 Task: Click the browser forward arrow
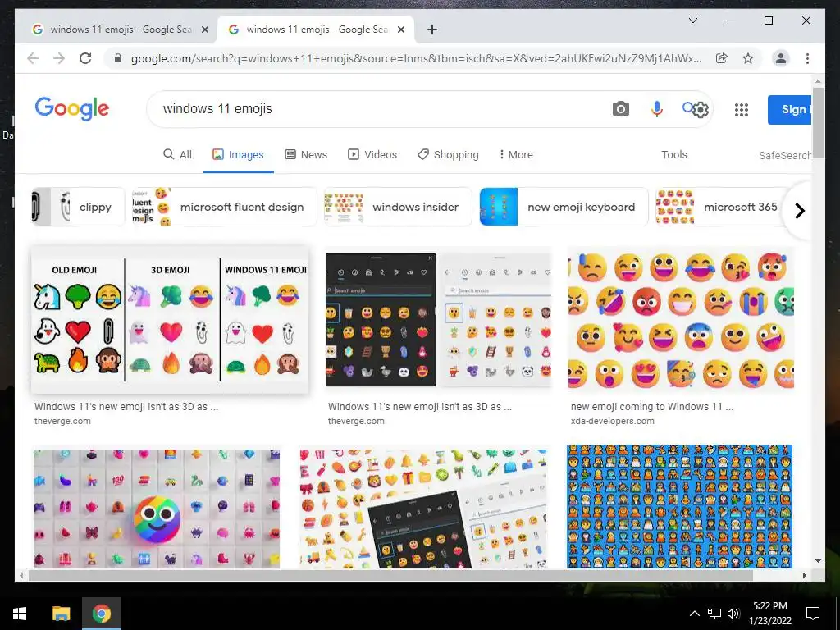click(59, 58)
